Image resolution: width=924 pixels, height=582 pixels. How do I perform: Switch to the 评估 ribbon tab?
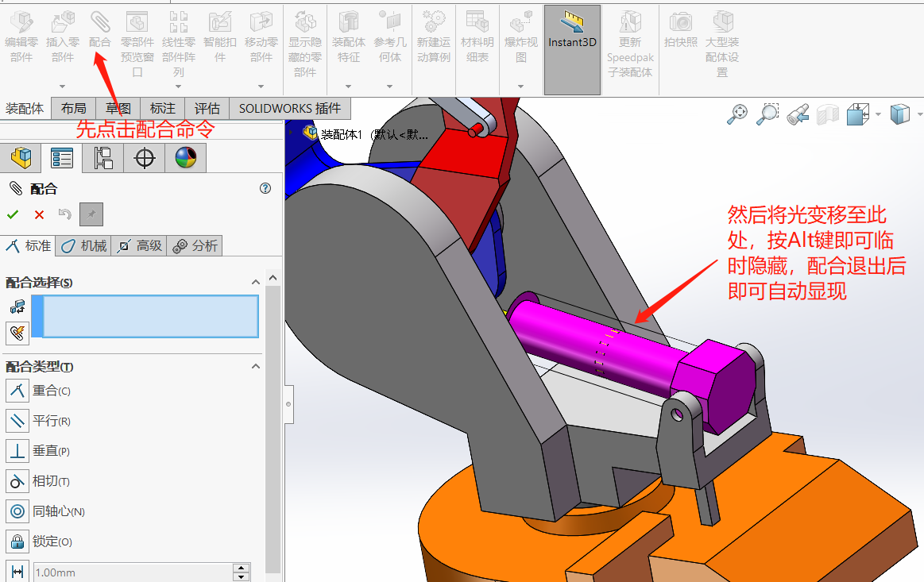[207, 109]
